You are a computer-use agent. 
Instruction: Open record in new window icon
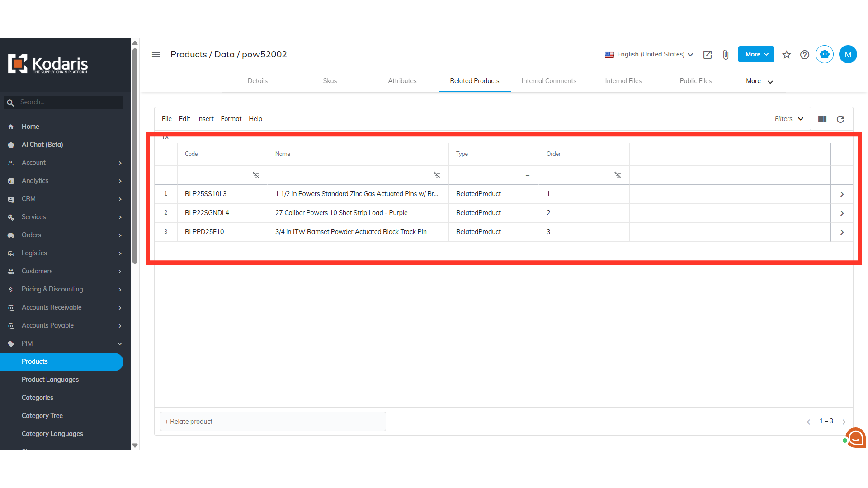click(x=708, y=55)
